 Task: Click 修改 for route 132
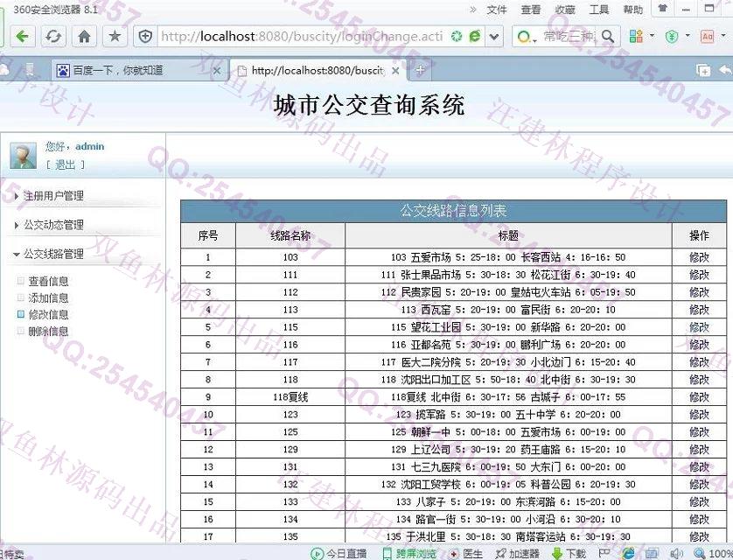coord(699,484)
